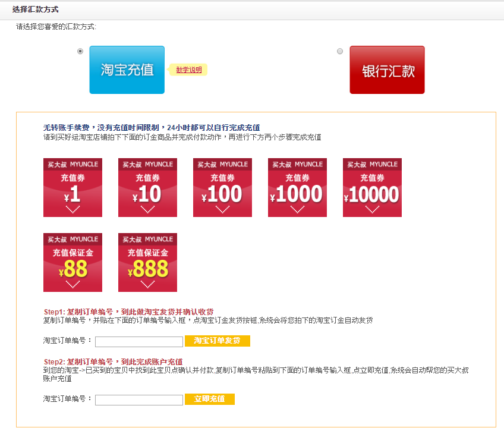Focus the Step1 淘宝订单编号 input field
This screenshot has width=504, height=434.
pyautogui.click(x=139, y=341)
